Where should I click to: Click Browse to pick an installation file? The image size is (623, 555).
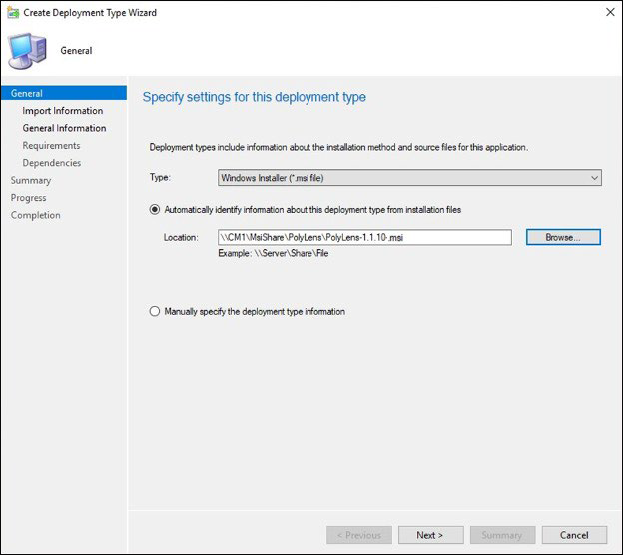(x=563, y=237)
